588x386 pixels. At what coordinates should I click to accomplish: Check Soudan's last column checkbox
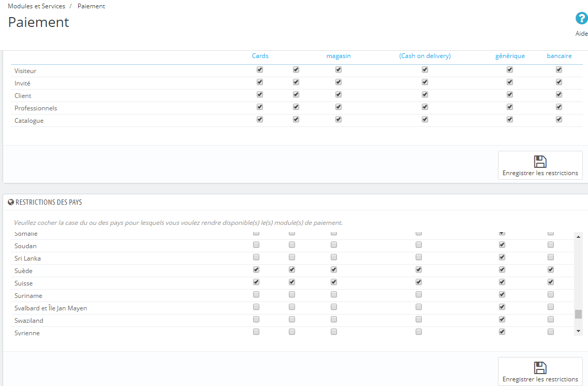click(551, 245)
